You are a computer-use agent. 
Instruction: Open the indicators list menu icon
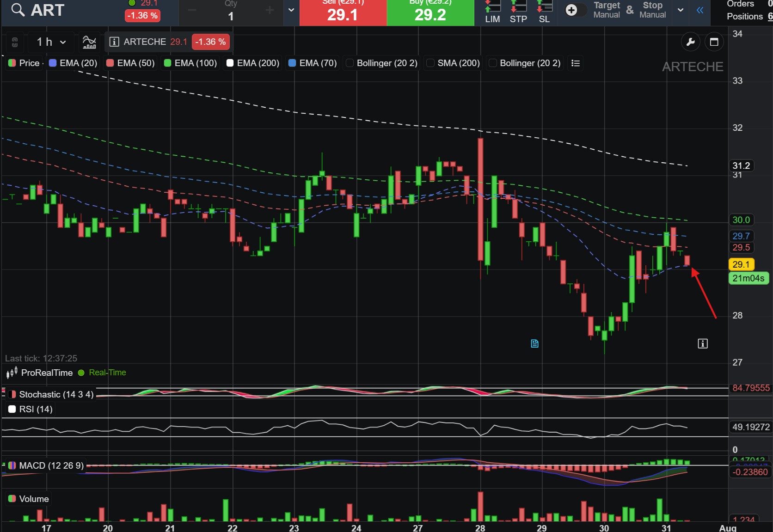tap(576, 63)
